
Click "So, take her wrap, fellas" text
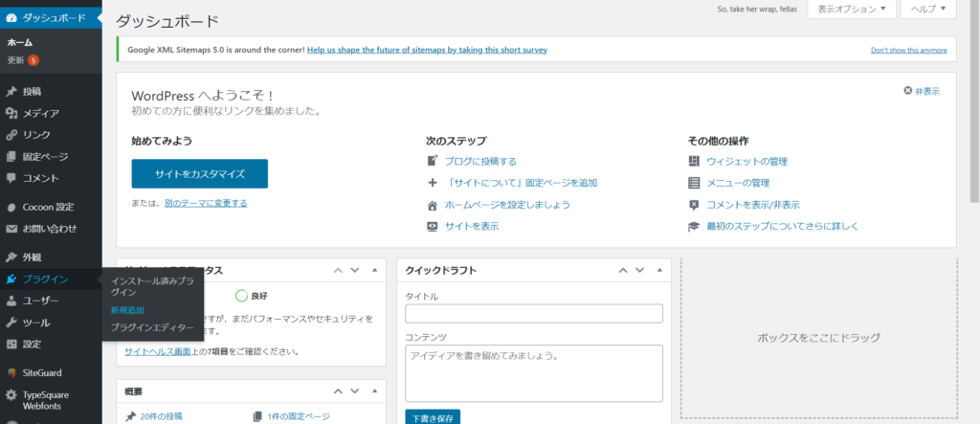click(x=758, y=10)
